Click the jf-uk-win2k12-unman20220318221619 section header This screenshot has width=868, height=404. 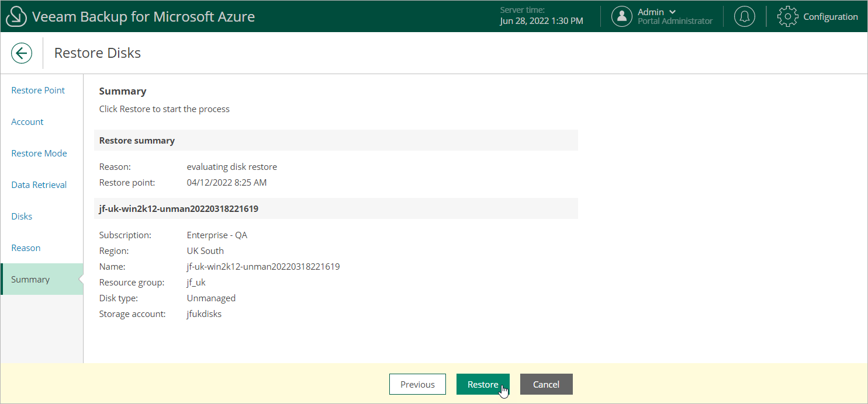(336, 208)
